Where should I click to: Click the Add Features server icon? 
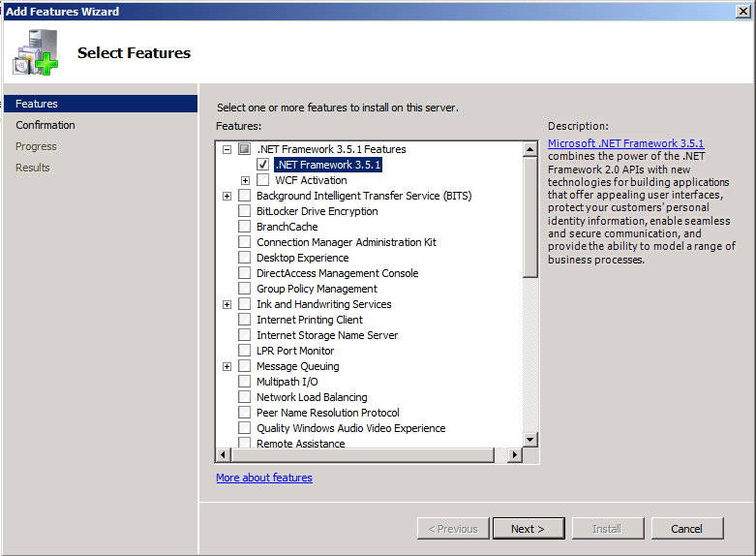pyautogui.click(x=36, y=52)
